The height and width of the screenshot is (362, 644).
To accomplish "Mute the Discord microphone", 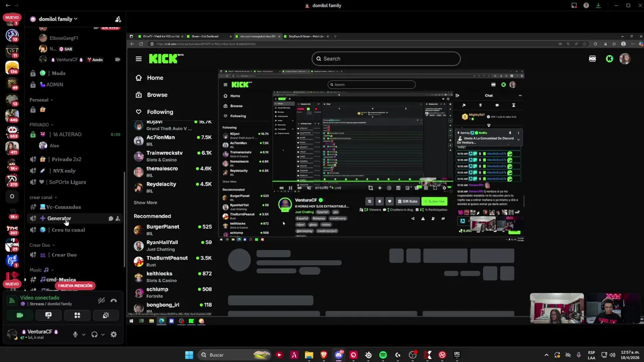I will 75,334.
